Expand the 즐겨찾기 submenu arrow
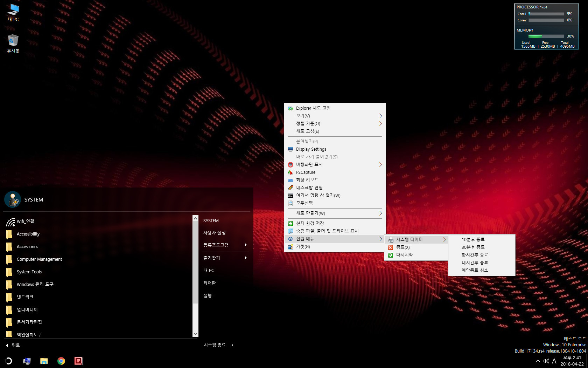Screen dimensions: 588x368 (246, 258)
